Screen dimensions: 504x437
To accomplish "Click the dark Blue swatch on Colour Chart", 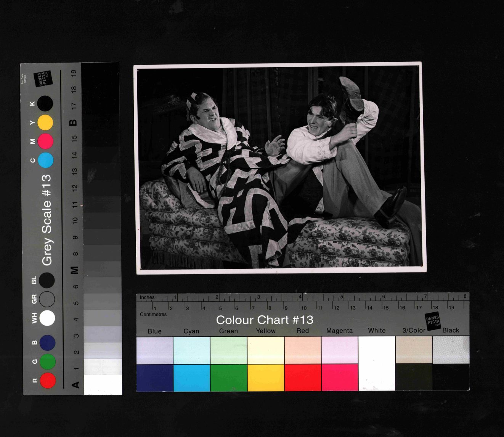I will click(x=154, y=378).
